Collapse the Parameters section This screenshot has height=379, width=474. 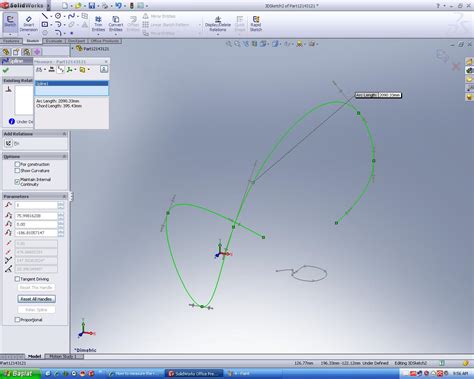[64, 196]
